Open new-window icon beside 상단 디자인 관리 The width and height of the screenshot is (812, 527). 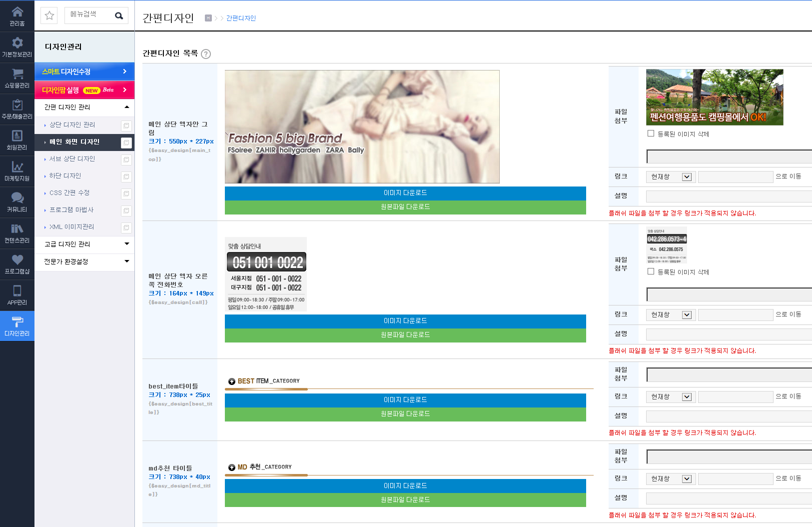click(126, 125)
